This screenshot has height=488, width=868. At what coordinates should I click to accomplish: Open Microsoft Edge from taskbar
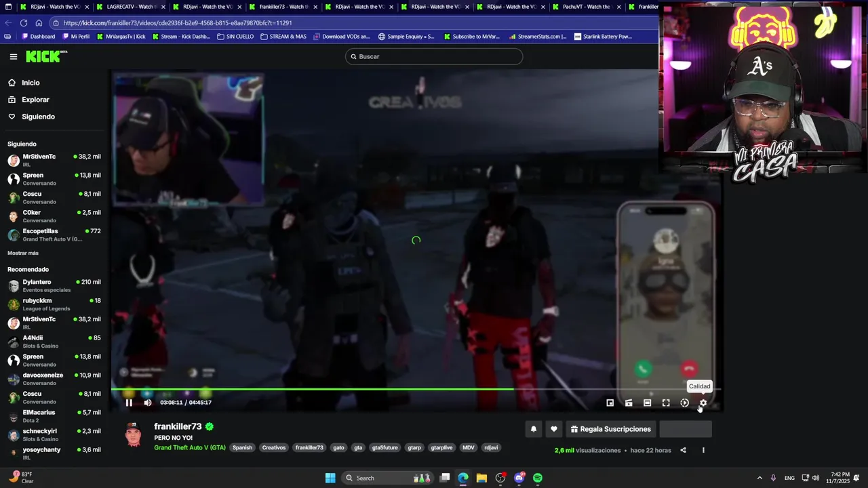tap(463, 478)
